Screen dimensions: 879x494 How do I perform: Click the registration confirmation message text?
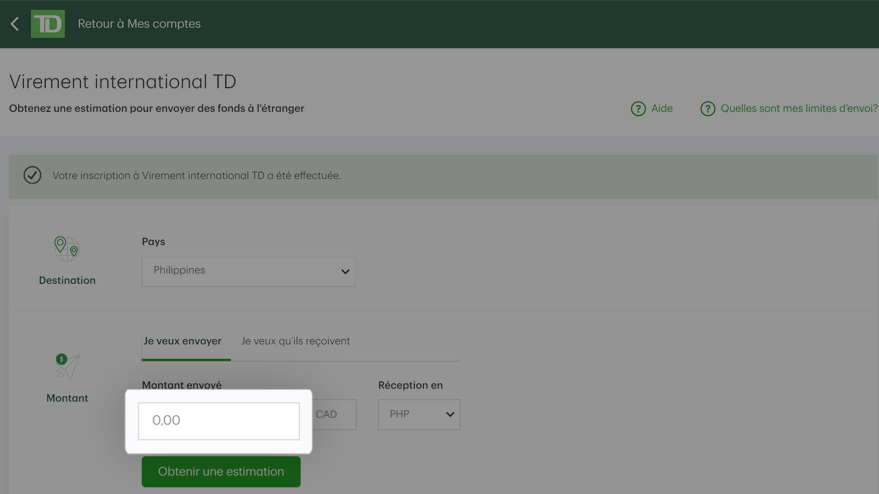pyautogui.click(x=197, y=176)
